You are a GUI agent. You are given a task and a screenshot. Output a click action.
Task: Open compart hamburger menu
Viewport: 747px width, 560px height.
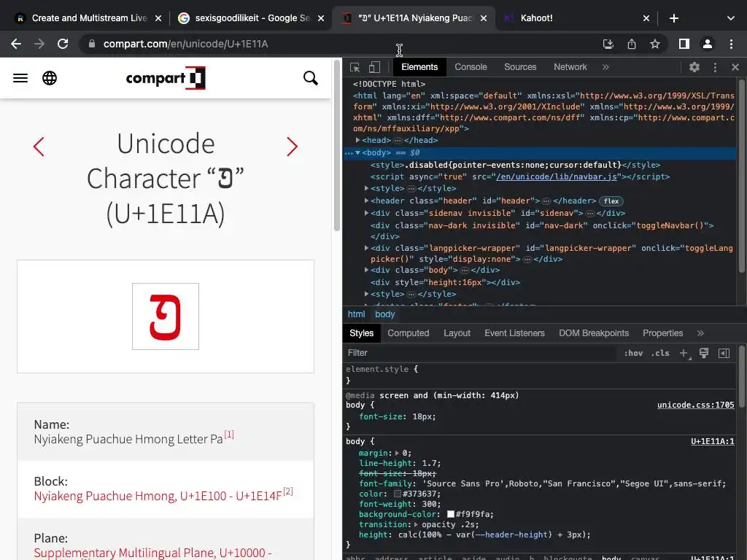pos(20,78)
